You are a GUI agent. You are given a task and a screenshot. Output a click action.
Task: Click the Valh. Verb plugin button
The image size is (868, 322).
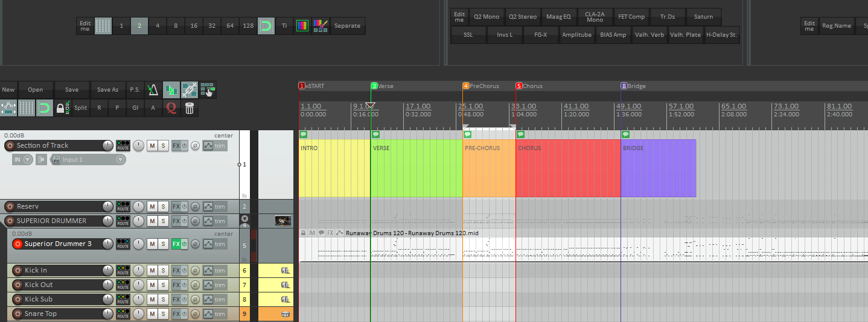(x=649, y=35)
